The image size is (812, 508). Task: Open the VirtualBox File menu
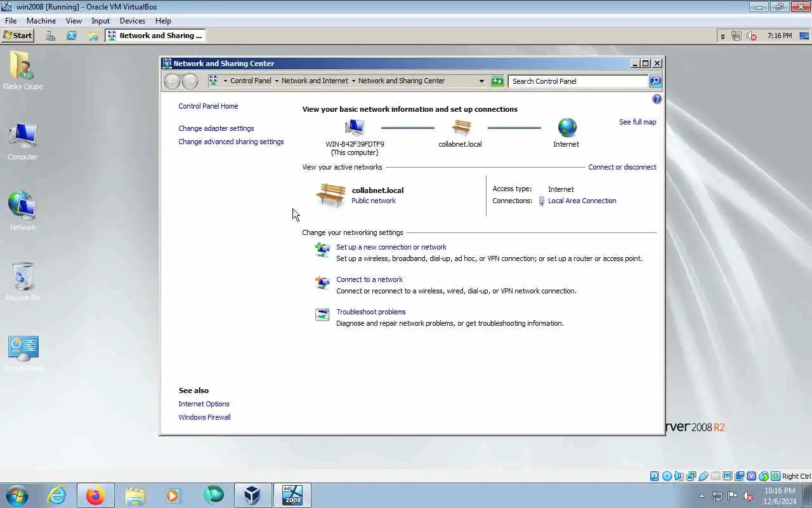11,21
